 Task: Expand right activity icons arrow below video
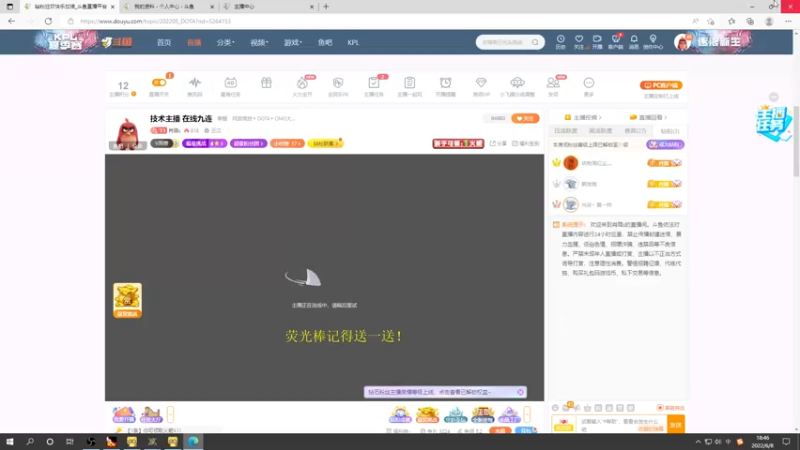click(527, 414)
